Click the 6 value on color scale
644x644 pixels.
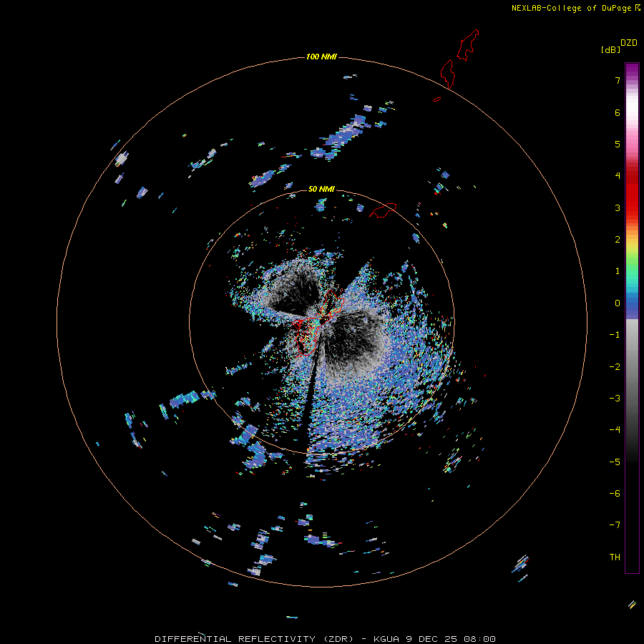click(618, 112)
